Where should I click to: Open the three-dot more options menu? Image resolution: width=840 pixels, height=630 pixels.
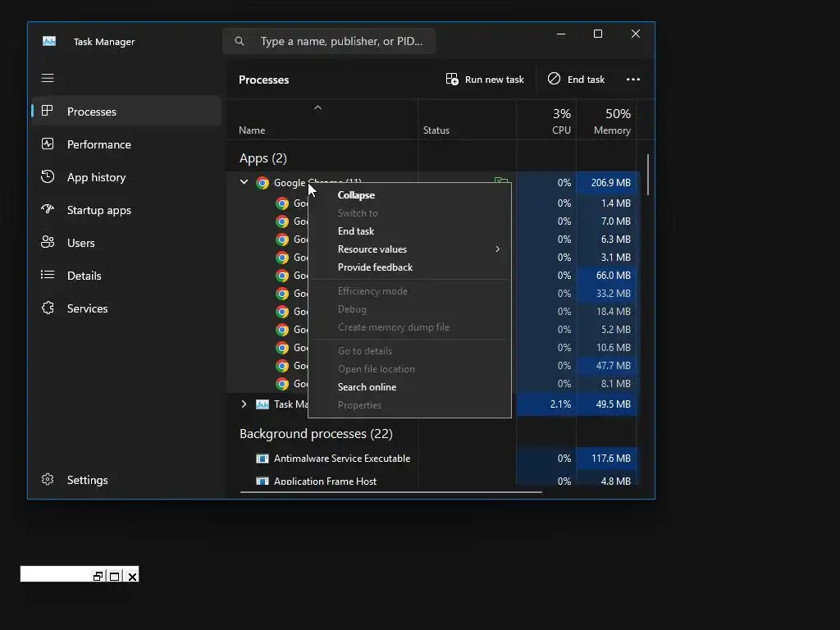[x=633, y=80]
